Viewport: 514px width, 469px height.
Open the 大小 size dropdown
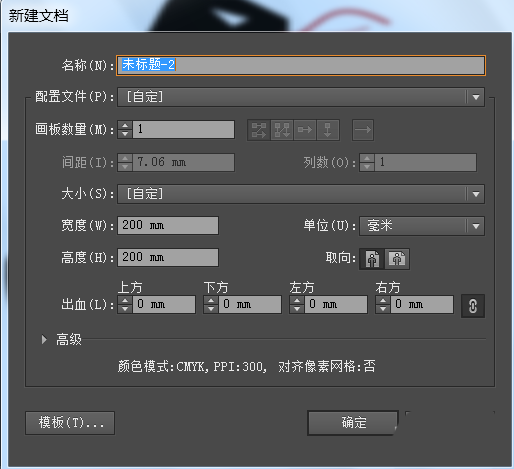[301, 194]
